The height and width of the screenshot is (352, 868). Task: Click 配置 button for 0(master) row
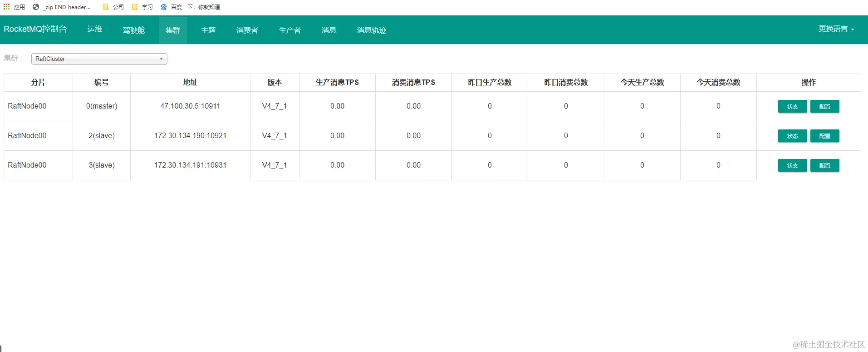(825, 106)
